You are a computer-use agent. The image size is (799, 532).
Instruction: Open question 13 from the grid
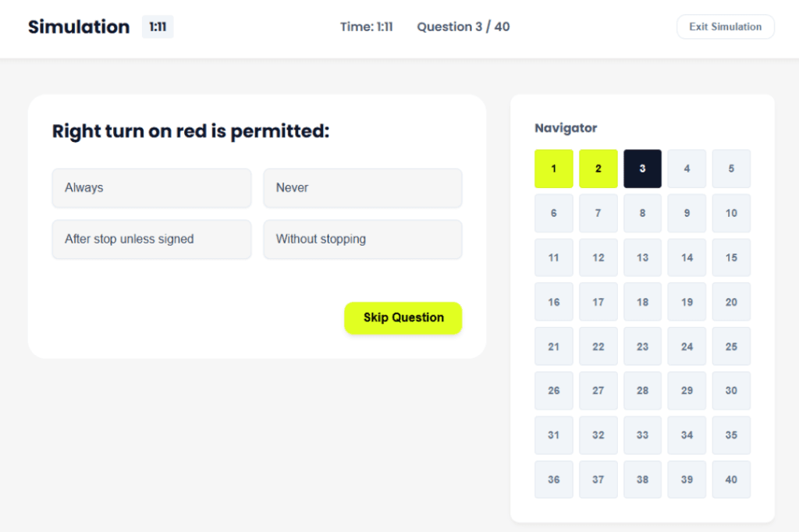pos(643,257)
